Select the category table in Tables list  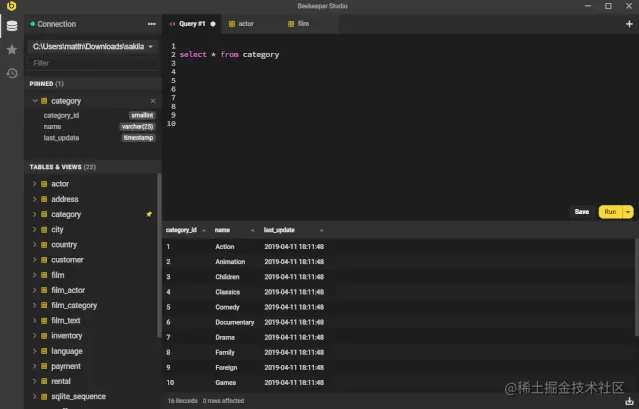[x=66, y=215]
